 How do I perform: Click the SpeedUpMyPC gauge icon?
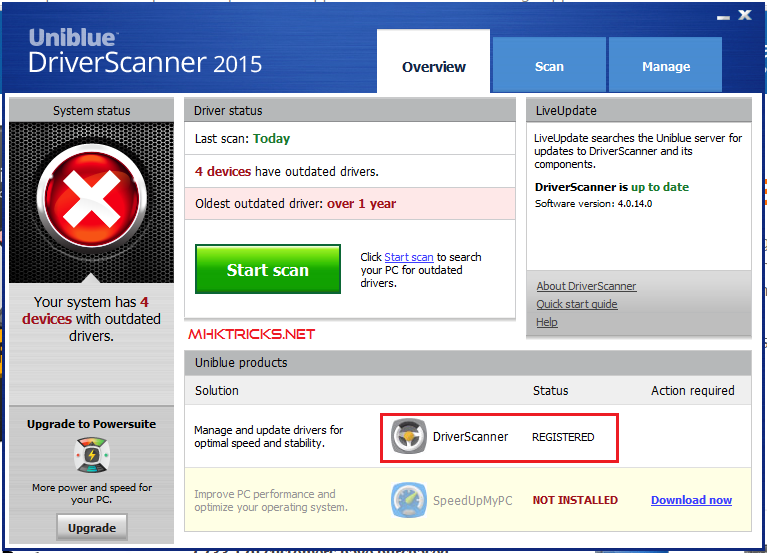click(x=408, y=500)
